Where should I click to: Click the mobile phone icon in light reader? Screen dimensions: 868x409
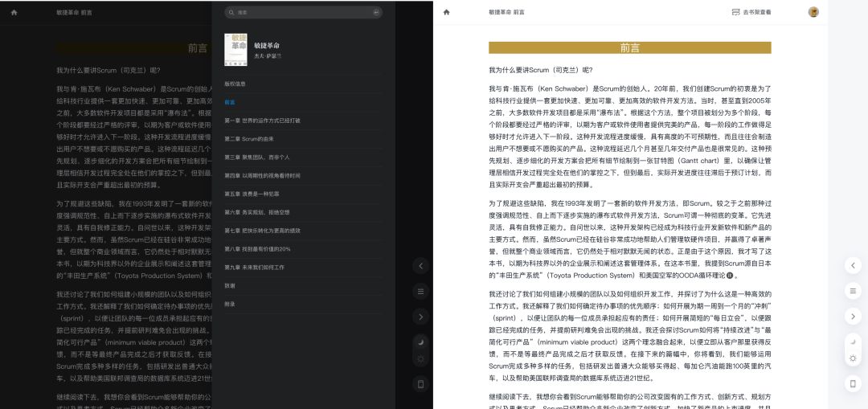(853, 384)
